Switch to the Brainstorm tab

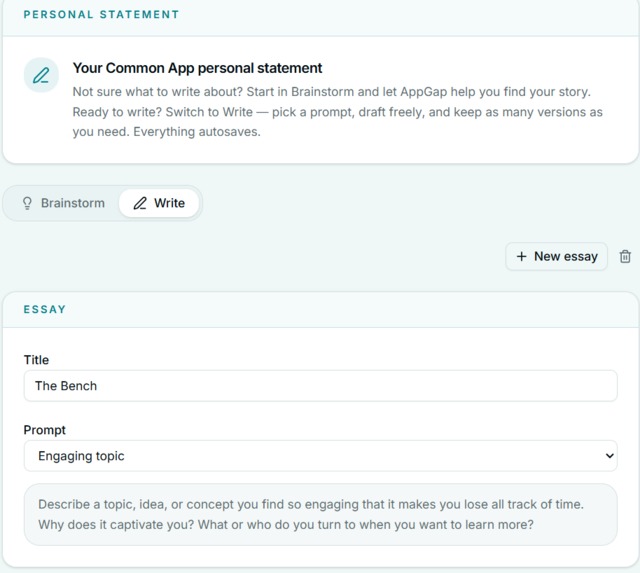pyautogui.click(x=63, y=203)
